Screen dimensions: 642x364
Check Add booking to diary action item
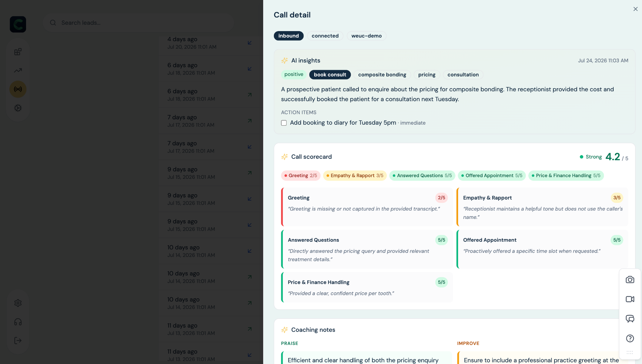click(x=284, y=123)
